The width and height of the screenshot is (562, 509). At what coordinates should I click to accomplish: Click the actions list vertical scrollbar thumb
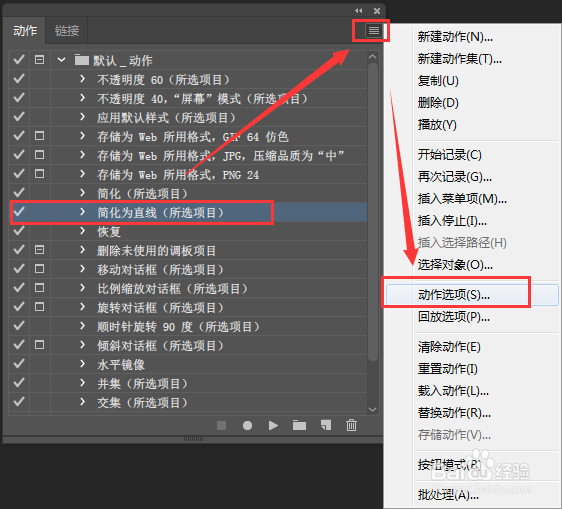coord(373,212)
